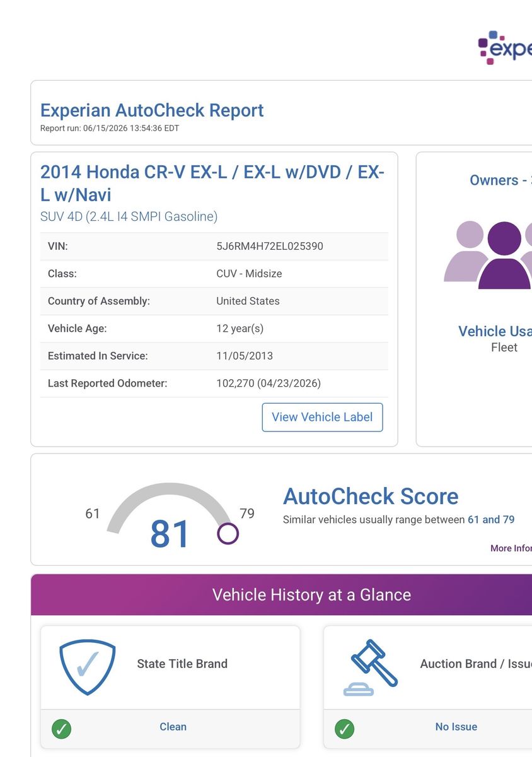Click the large 81 score number
Viewport: 532px width, 757px height.
170,534
